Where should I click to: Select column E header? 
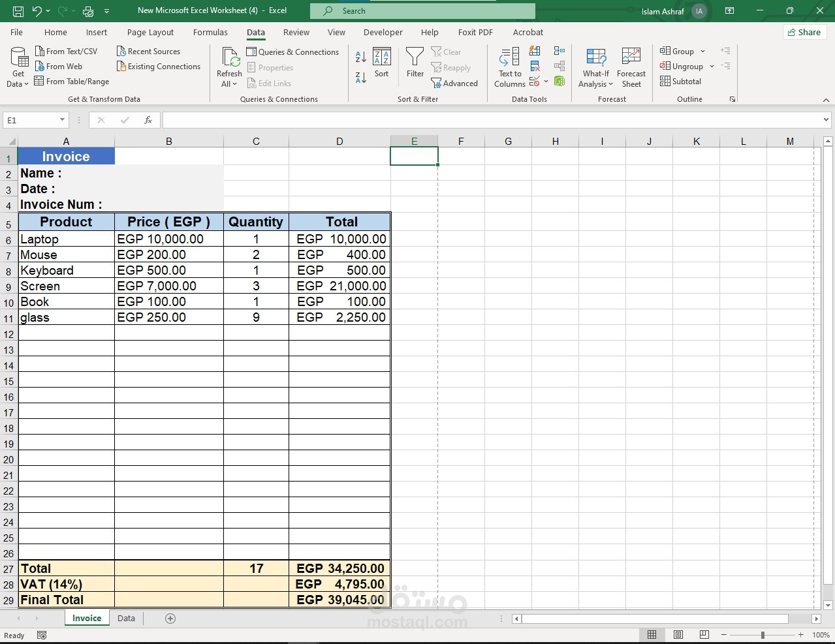(414, 141)
